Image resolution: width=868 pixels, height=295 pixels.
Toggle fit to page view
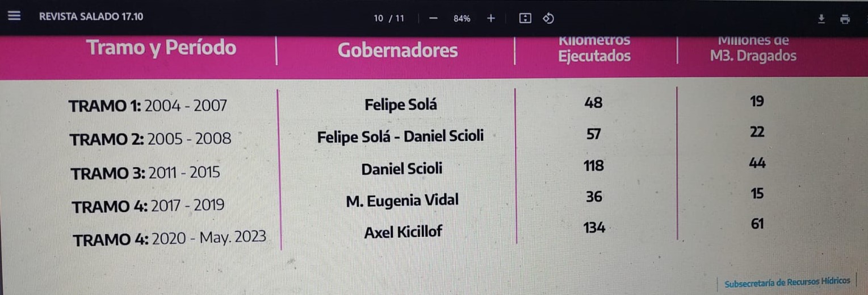[x=525, y=18]
